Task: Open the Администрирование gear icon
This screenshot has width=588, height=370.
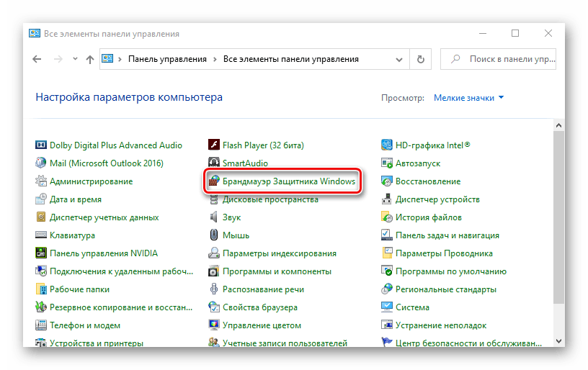Action: (40, 181)
